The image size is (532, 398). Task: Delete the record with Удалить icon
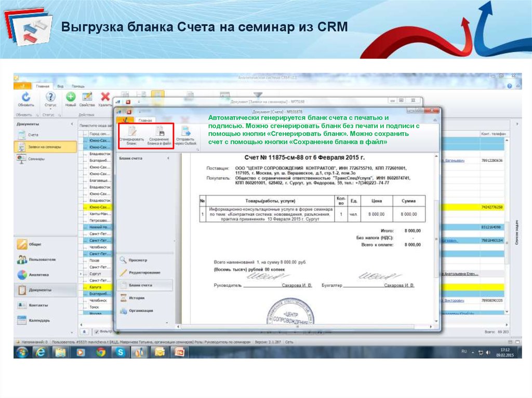[x=105, y=99]
